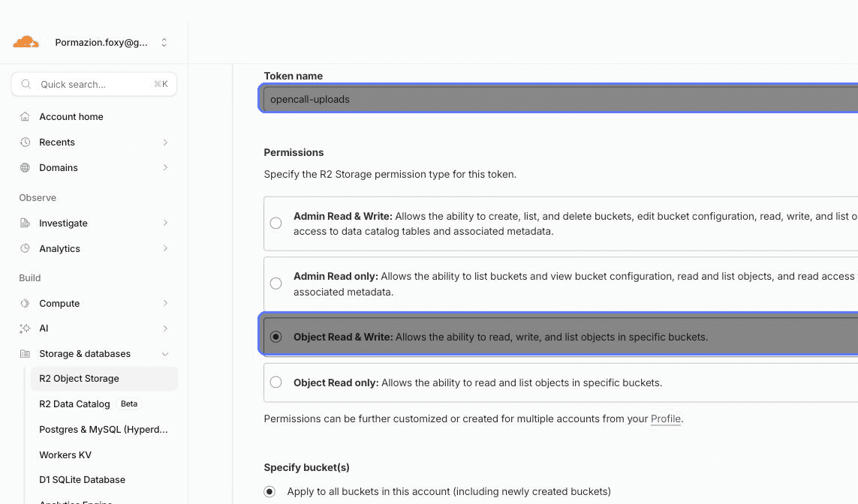Go to Account home
The width and height of the screenshot is (858, 504).
point(71,116)
